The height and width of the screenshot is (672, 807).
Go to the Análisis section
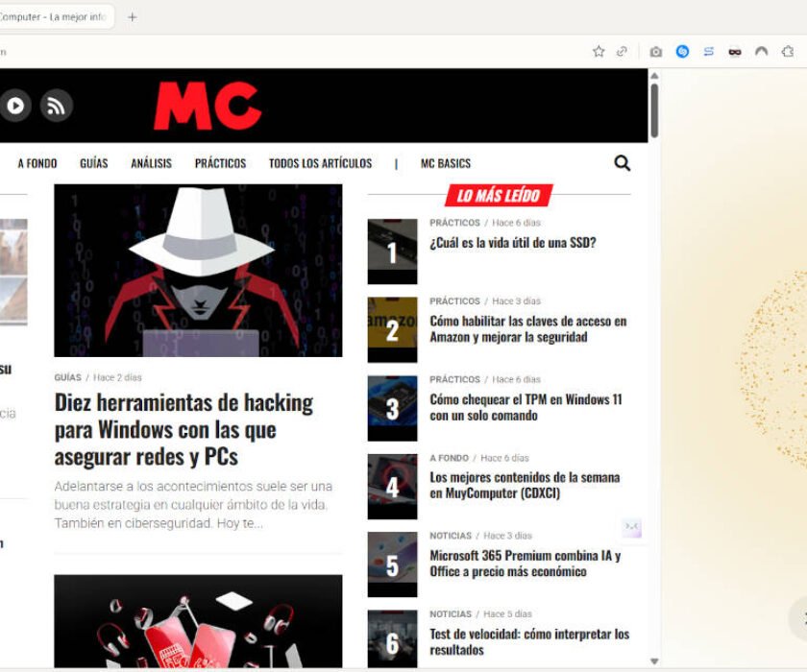click(151, 163)
